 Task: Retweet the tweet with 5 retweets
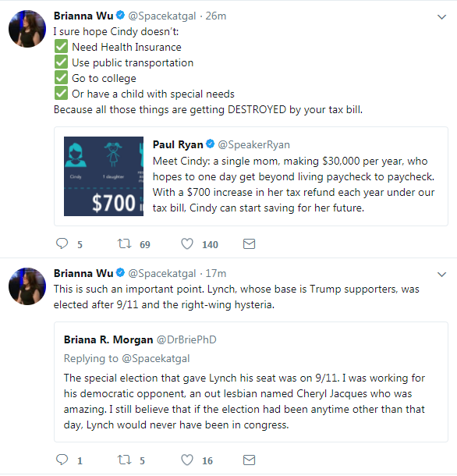coord(125,460)
